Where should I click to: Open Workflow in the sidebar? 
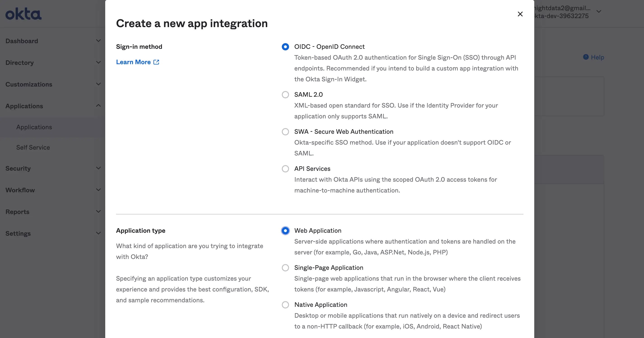click(20, 190)
